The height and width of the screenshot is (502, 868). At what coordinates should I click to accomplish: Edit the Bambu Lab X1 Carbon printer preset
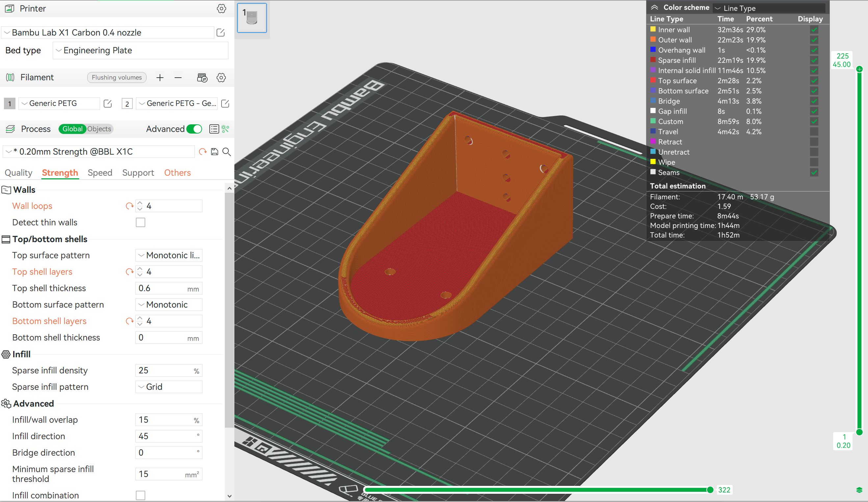click(x=221, y=33)
